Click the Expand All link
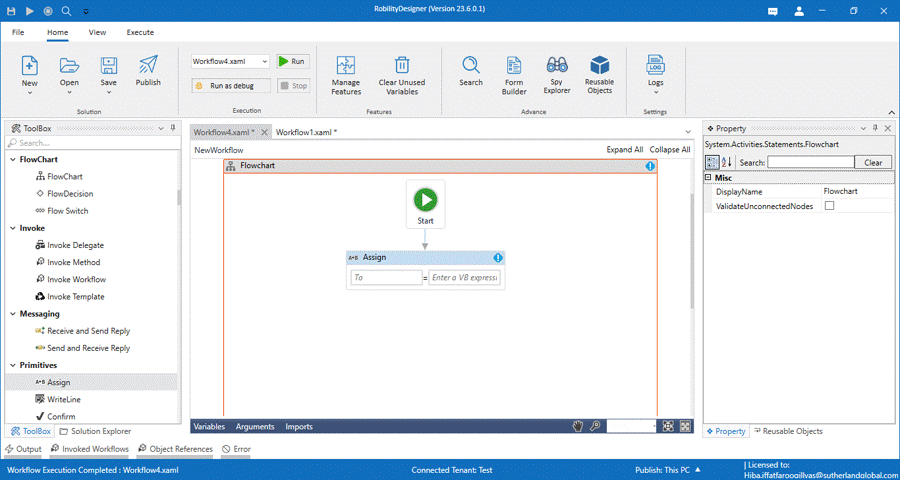Viewport: 900px width, 480px height. pyautogui.click(x=624, y=150)
